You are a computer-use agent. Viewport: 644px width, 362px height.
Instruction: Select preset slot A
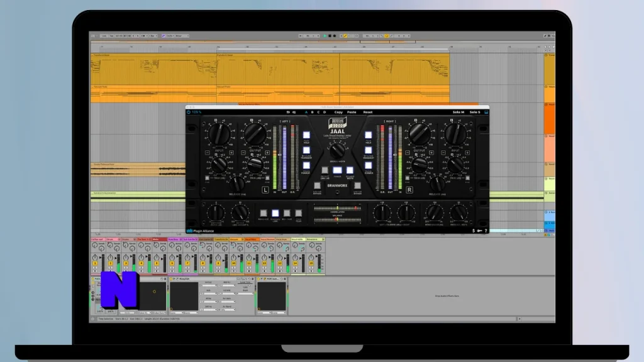click(306, 112)
